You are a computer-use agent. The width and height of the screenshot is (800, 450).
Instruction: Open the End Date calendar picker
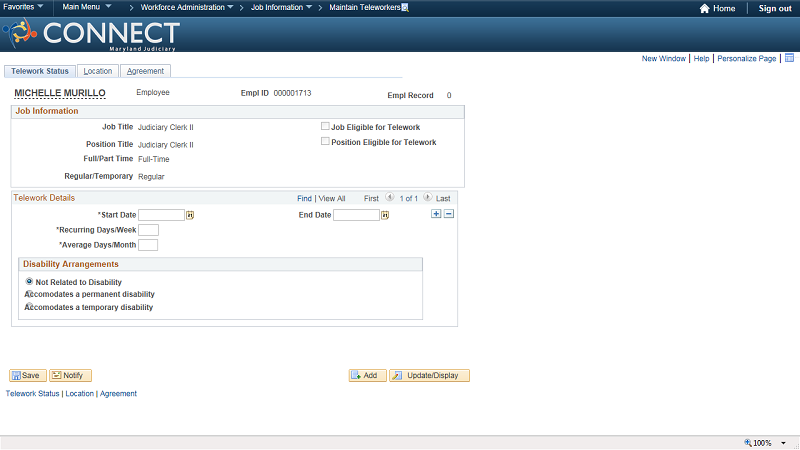click(x=385, y=215)
